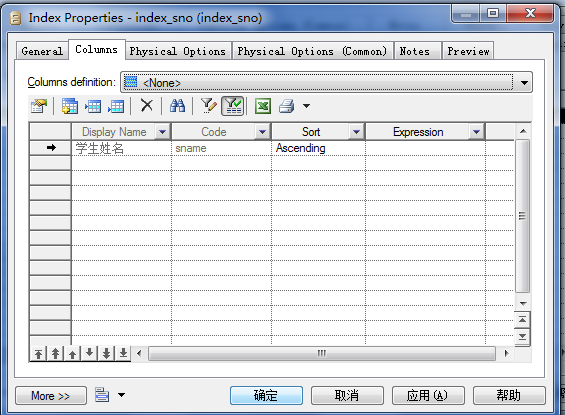This screenshot has height=415, width=565.
Task: Open help with the 帮助 button
Action: (x=509, y=396)
